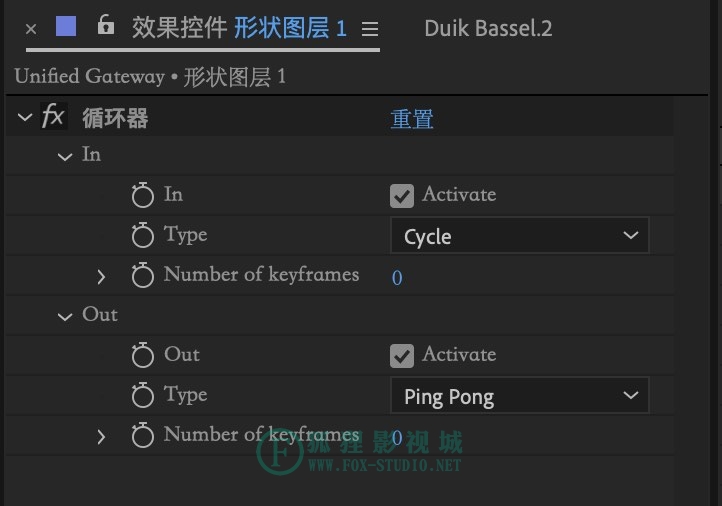722x506 pixels.
Task: Click stopwatch for In Number of keyframes
Action: 142,275
